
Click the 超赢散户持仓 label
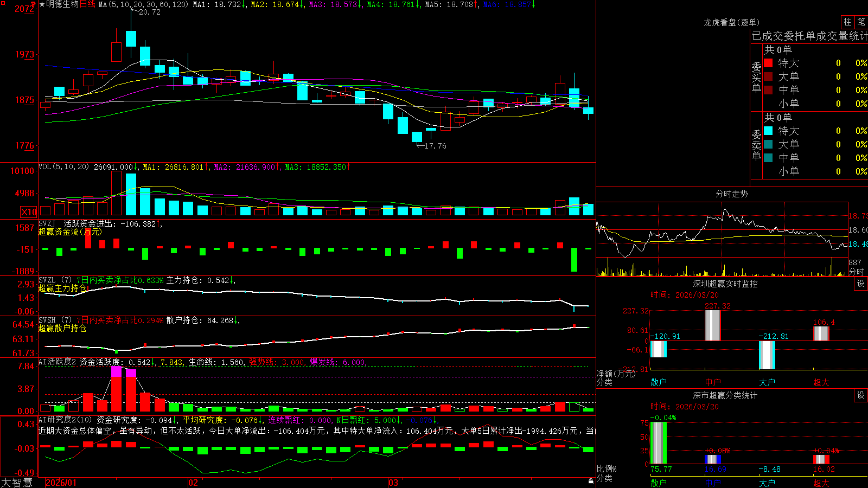[62, 328]
